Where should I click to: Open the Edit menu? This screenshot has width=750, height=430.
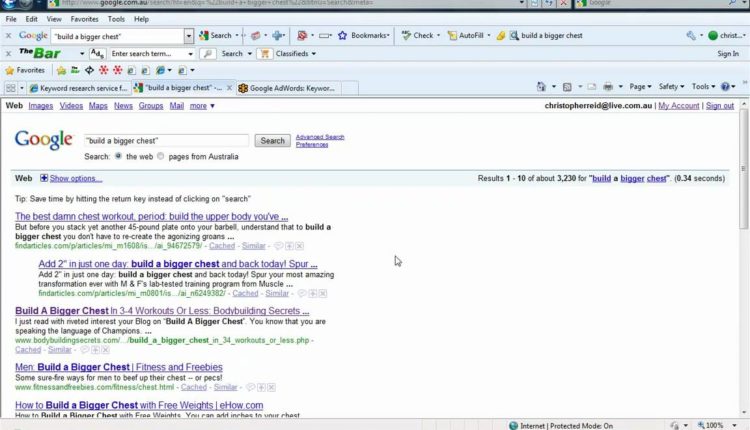click(x=32, y=19)
